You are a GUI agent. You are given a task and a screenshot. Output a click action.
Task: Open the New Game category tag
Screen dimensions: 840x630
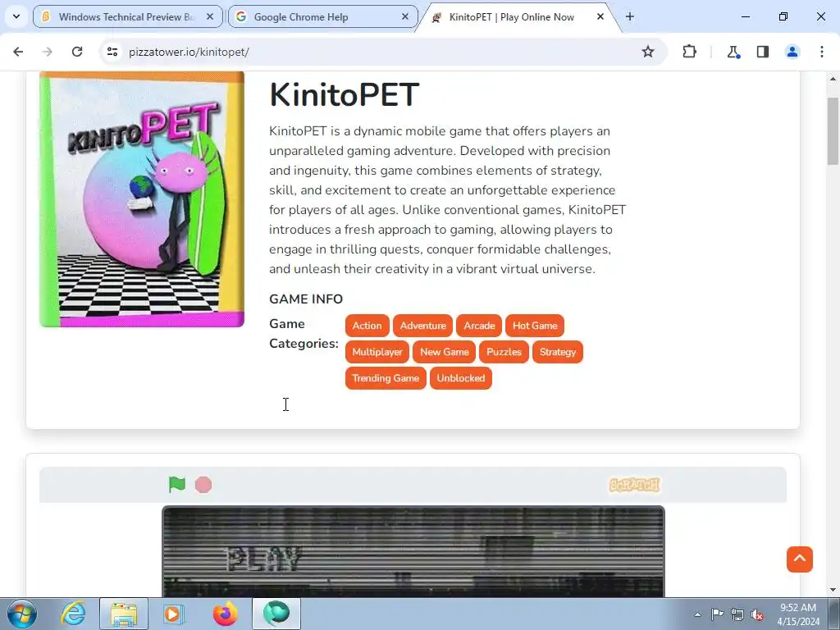coord(444,352)
